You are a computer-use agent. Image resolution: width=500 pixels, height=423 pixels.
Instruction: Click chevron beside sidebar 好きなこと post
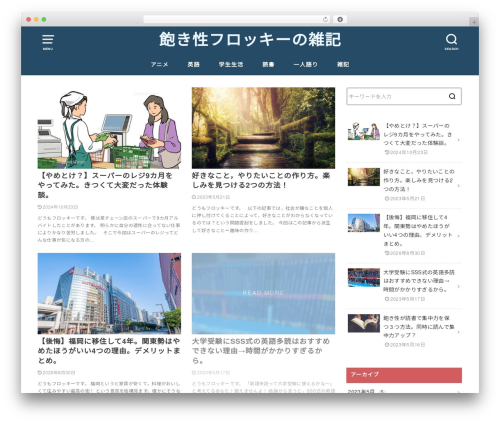point(459,185)
